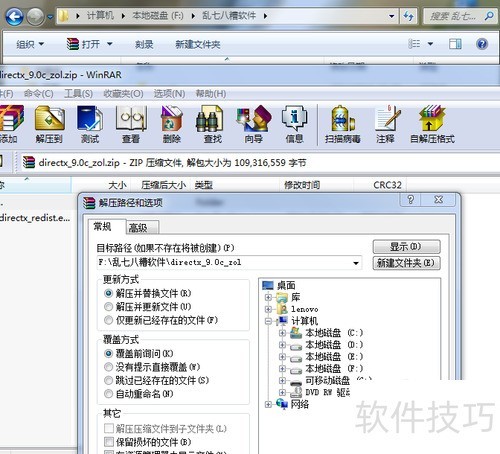Open the View (查看) toolbar icon
The image size is (500, 454).
point(131,124)
